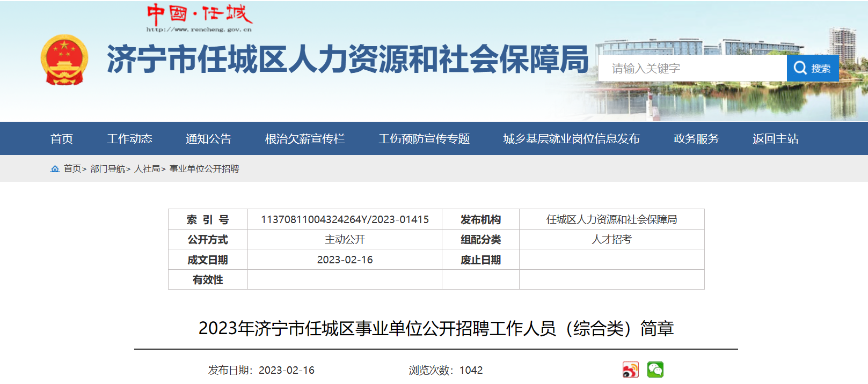The width and height of the screenshot is (868, 384).
Task: Click the site title 济宁市任城区人力资源和社会保障局
Action: (348, 59)
